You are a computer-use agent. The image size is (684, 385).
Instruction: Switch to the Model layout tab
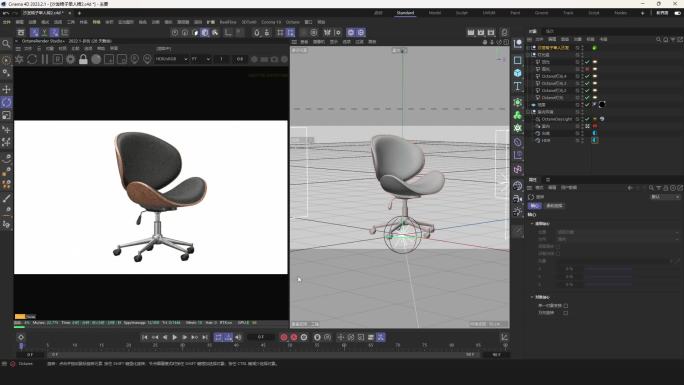point(434,13)
